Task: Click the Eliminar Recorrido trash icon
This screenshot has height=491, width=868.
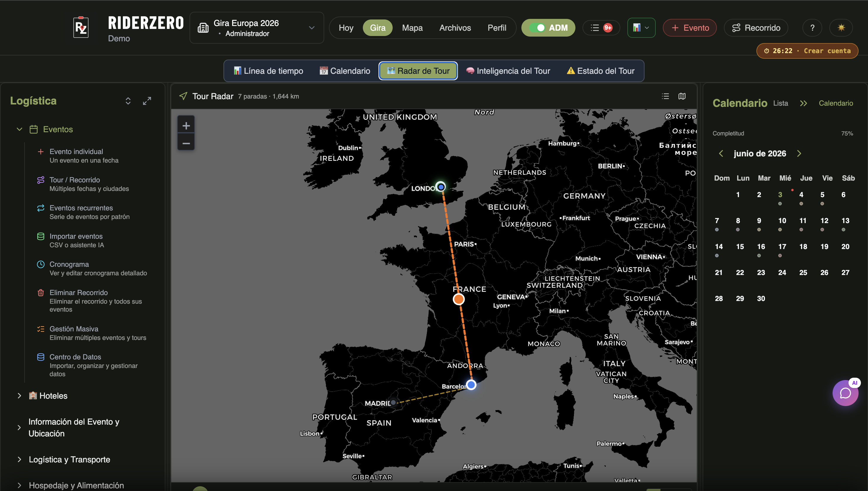Action: [40, 293]
